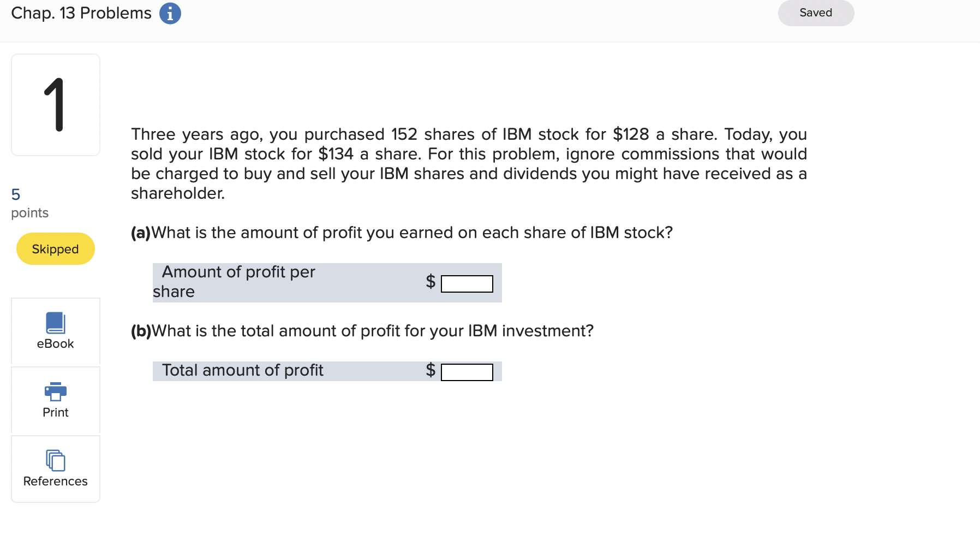Open the References text label

pyautogui.click(x=55, y=482)
